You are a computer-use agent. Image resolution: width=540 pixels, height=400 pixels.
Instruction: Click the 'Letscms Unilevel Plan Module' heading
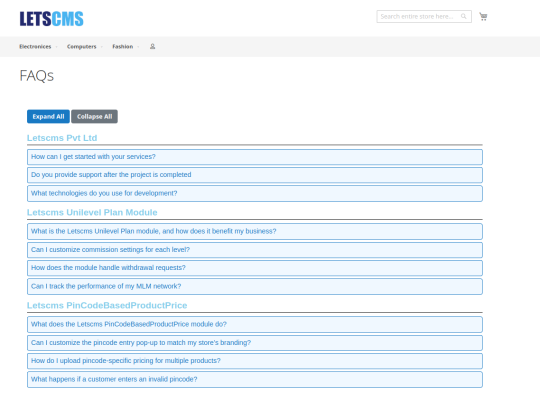pyautogui.click(x=92, y=212)
